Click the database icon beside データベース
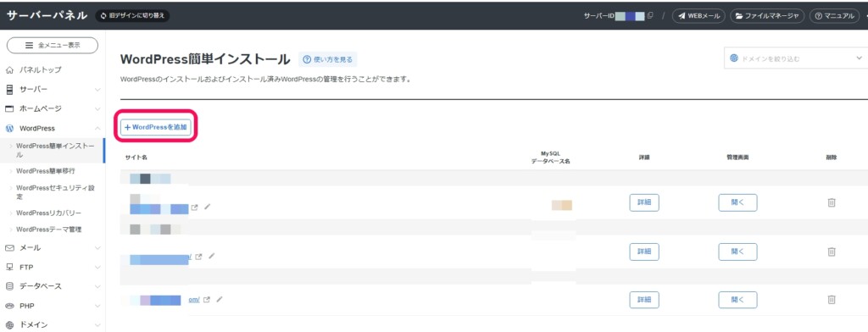This screenshot has height=332, width=868. (9, 286)
